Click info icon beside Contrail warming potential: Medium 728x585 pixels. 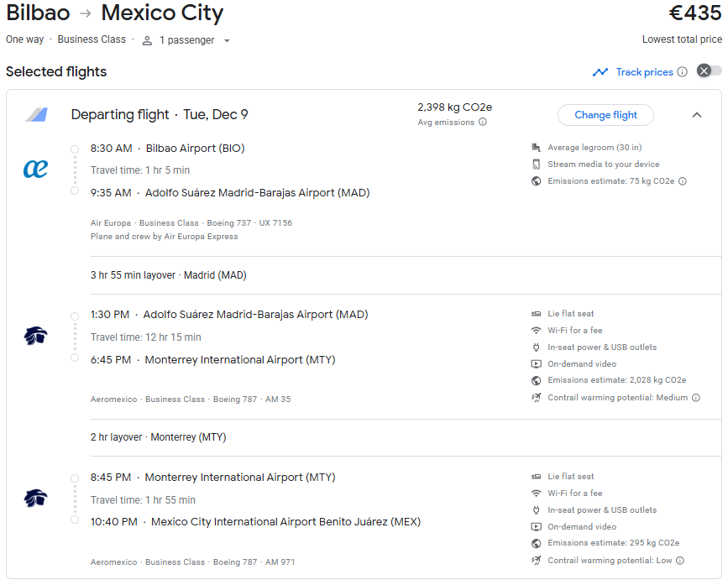tap(695, 398)
